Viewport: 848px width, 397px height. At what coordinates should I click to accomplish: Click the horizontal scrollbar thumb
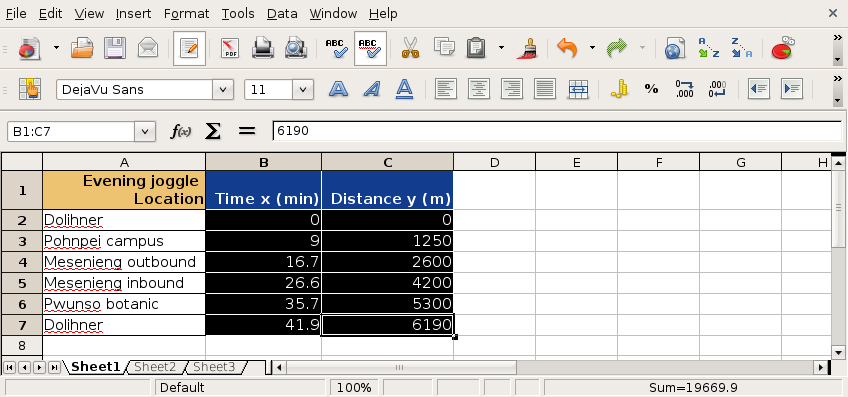pyautogui.click(x=401, y=368)
